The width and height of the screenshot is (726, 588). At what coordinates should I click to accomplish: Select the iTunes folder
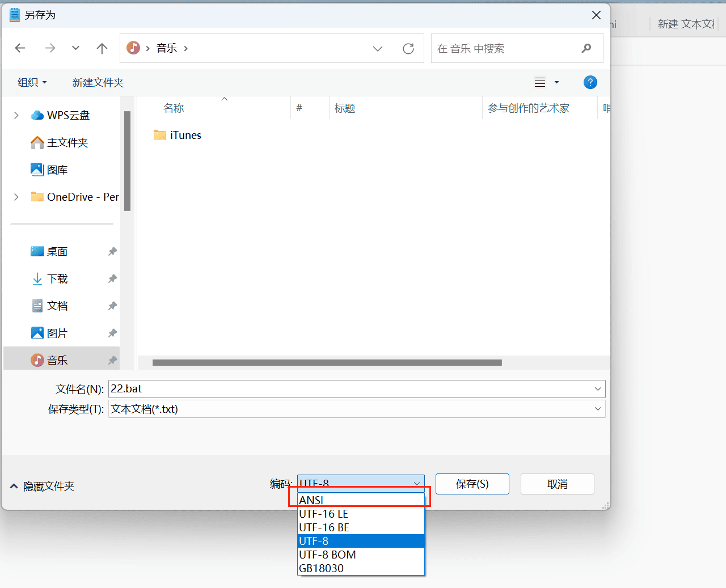pos(178,135)
